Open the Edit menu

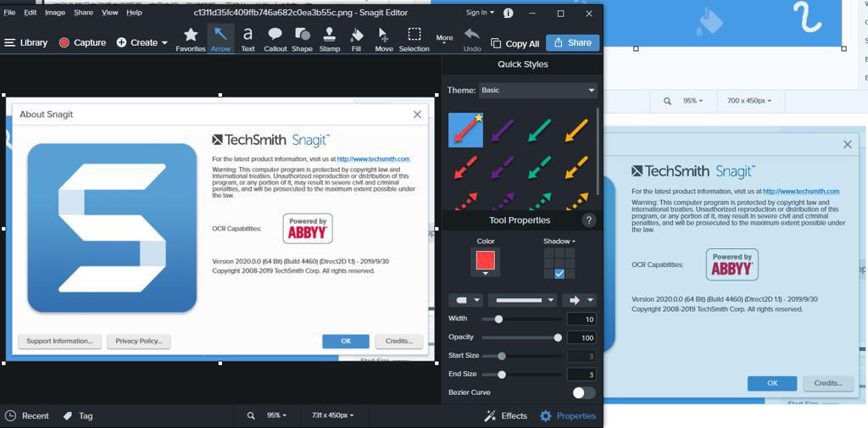pos(31,13)
